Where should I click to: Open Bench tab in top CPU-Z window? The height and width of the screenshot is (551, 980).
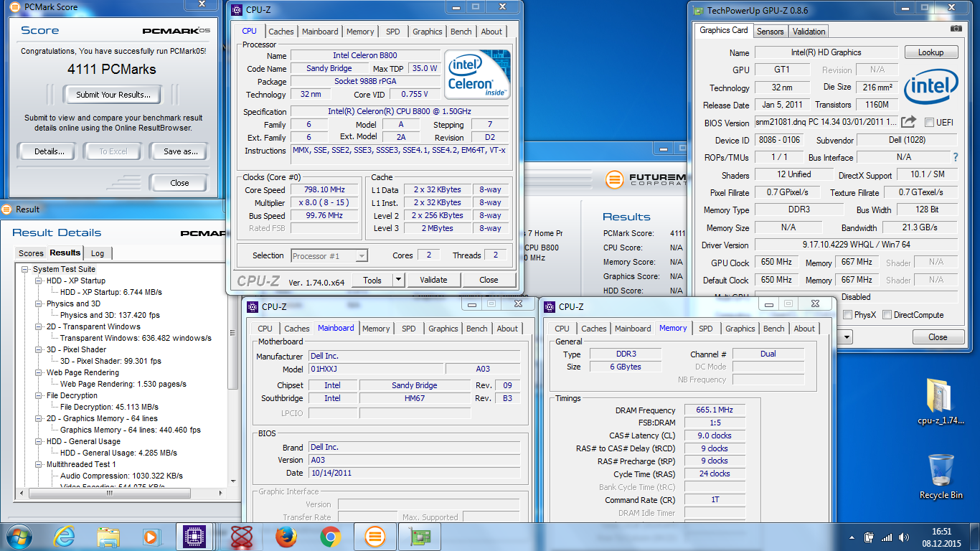[461, 32]
